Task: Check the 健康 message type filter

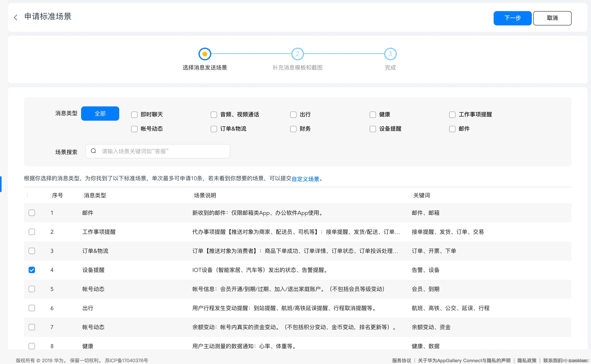Action: coord(372,115)
